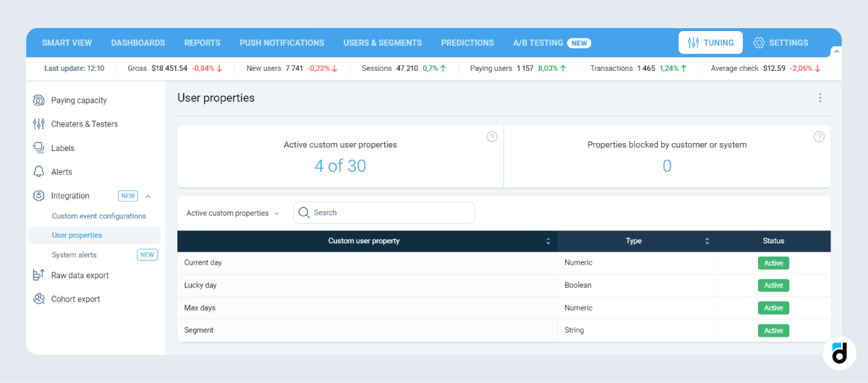Open the Push Notifications tab
Viewport: 868px width, 383px height.
[x=281, y=43]
